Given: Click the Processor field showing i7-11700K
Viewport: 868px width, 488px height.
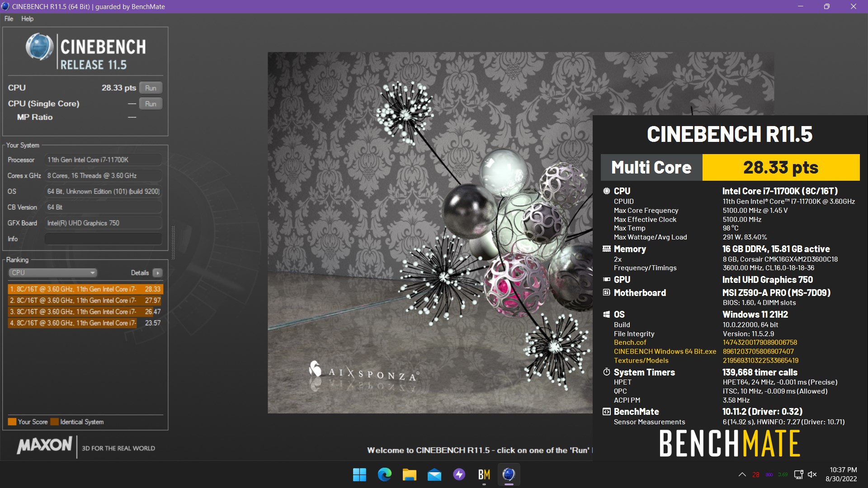Looking at the screenshot, I should coord(103,160).
